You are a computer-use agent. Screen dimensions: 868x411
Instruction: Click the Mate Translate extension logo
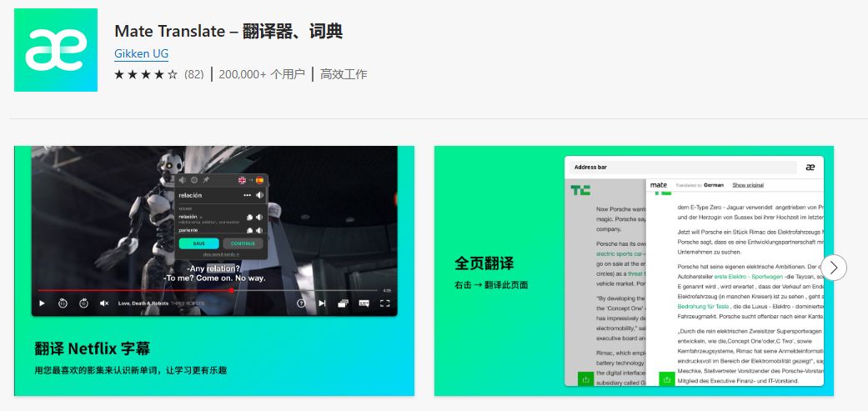point(55,50)
